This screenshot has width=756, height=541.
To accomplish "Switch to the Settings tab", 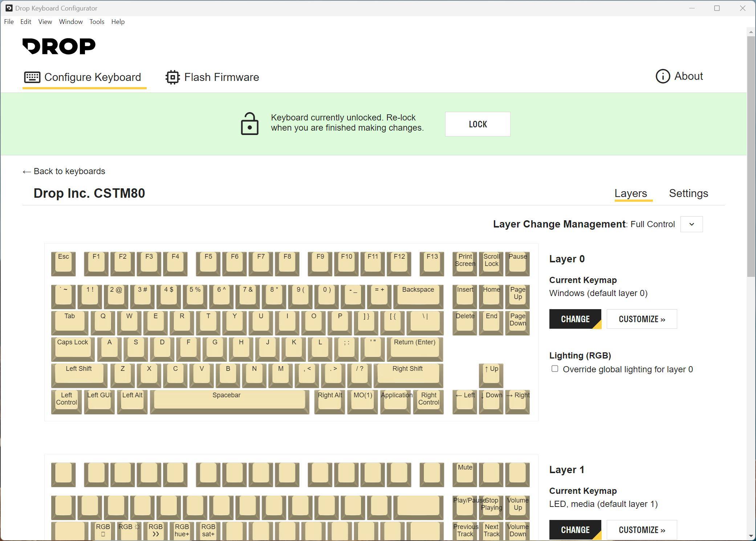I will pyautogui.click(x=688, y=193).
